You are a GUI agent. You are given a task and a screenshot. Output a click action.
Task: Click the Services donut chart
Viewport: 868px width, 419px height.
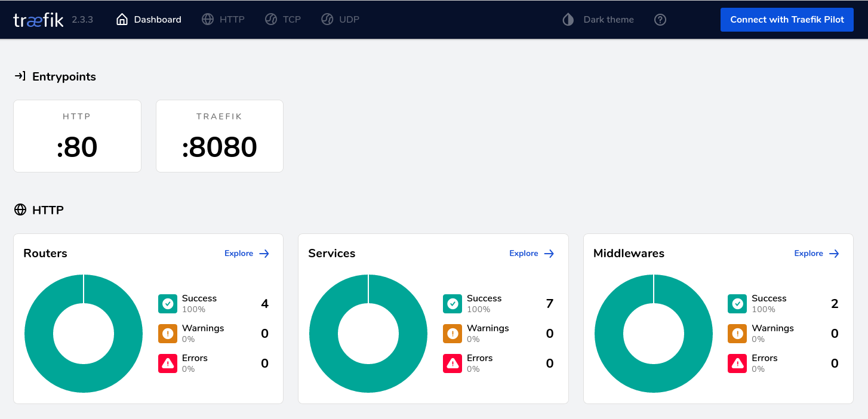coord(368,334)
